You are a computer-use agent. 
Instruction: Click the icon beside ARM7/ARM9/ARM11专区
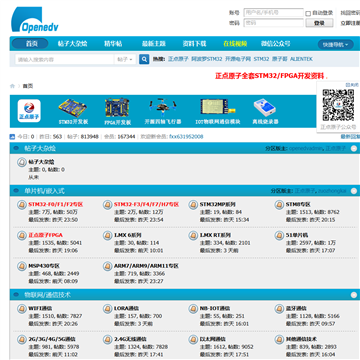pyautogui.click(x=108, y=266)
